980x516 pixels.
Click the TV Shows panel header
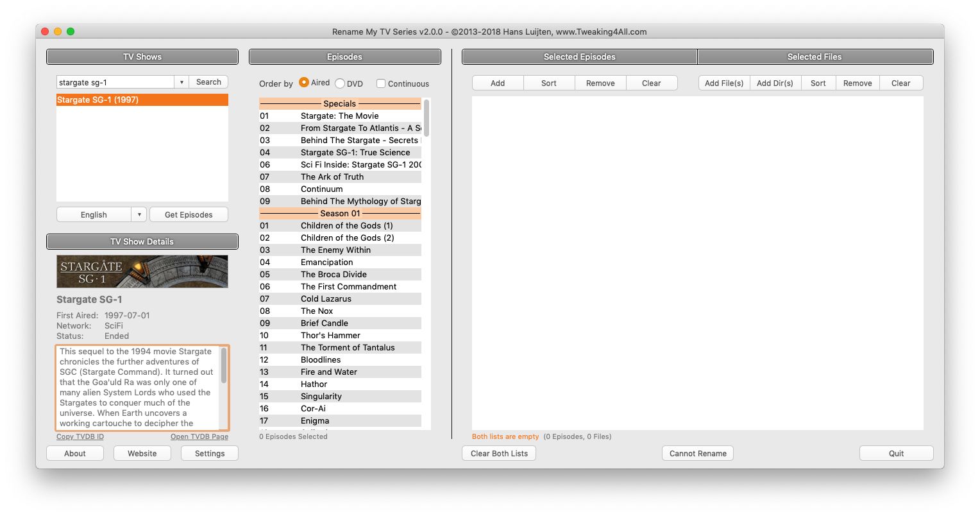[142, 57]
